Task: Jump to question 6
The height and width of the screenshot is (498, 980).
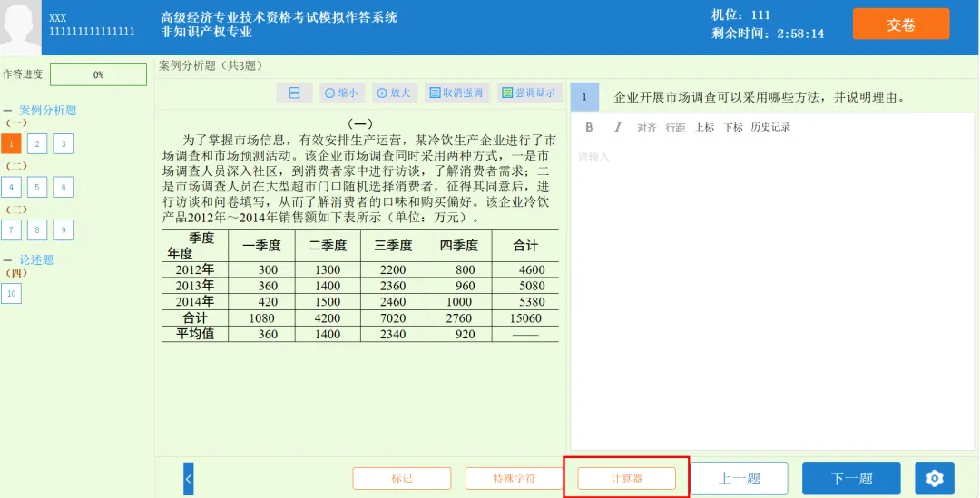Action: point(64,187)
